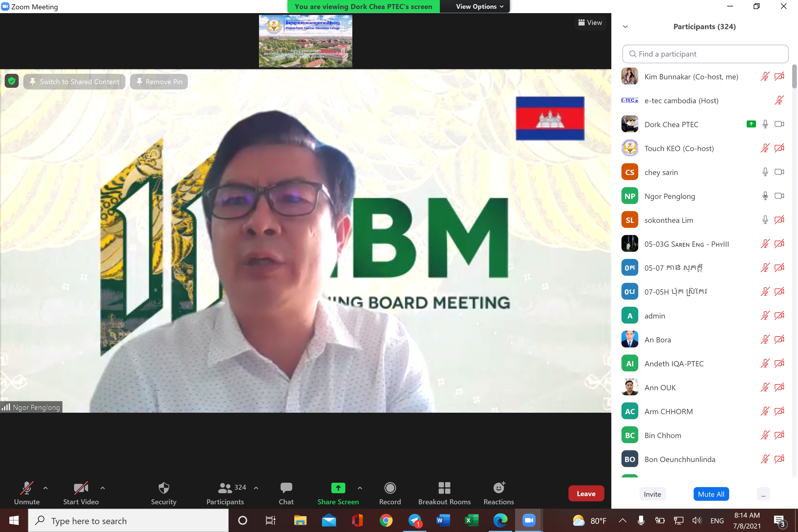The height and width of the screenshot is (532, 798).
Task: Click the green encryption shield icon
Action: click(x=12, y=81)
